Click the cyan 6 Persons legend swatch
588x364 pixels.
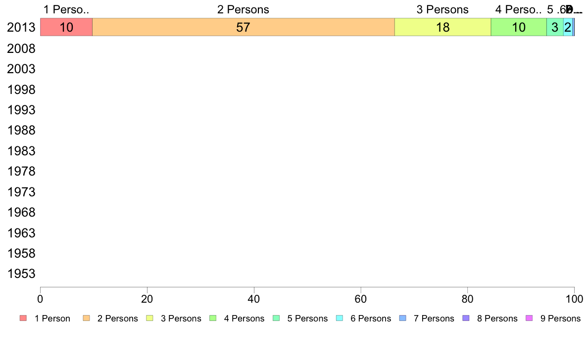pyautogui.click(x=340, y=318)
